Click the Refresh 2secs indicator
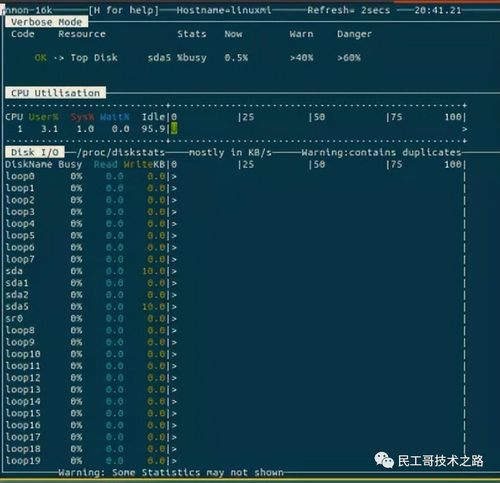The width and height of the screenshot is (500, 483). click(x=349, y=10)
